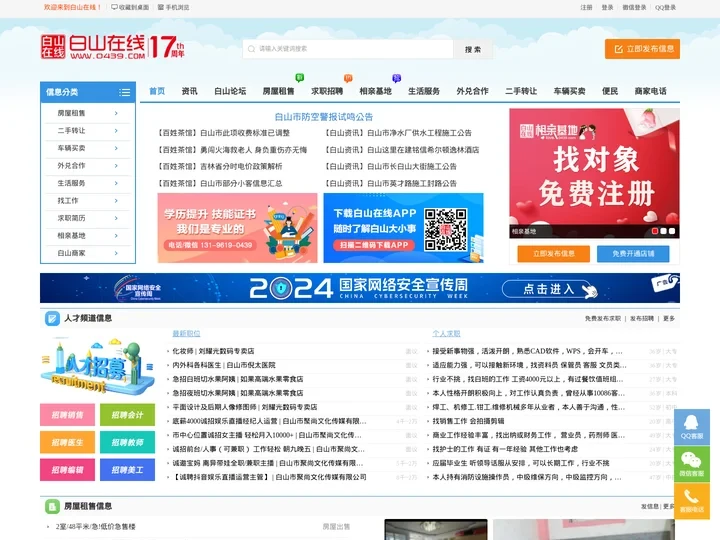
Task: Expand 相亲基地 sidebar category arrow
Action: [x=116, y=236]
